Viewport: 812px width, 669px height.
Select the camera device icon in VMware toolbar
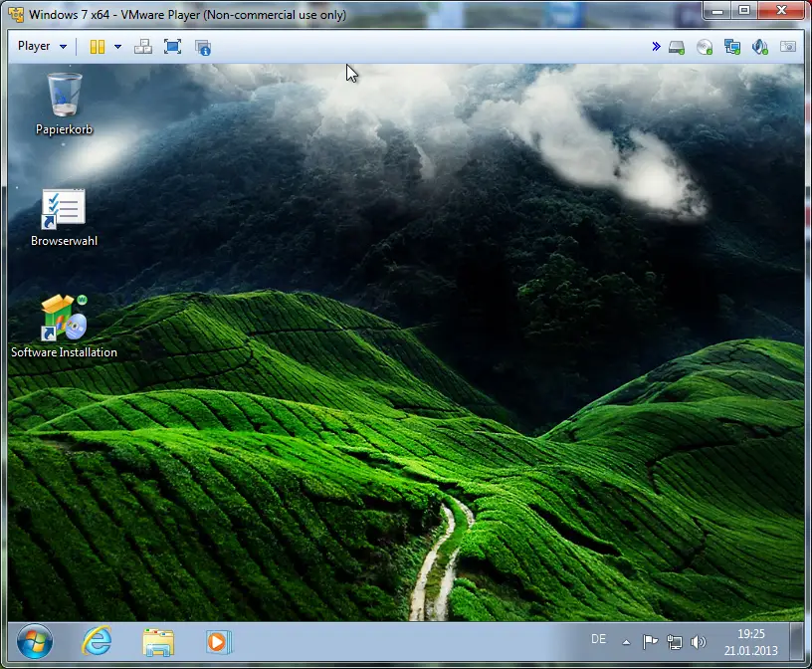click(x=788, y=47)
